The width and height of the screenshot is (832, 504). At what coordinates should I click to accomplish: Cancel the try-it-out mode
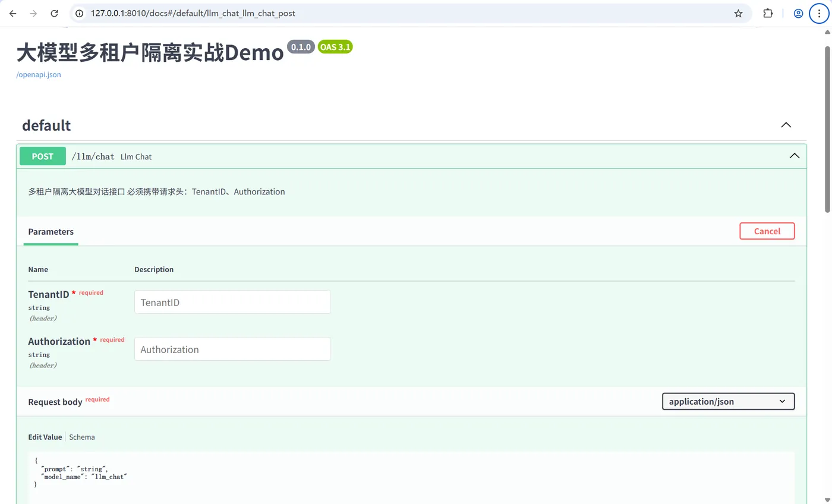pyautogui.click(x=767, y=231)
